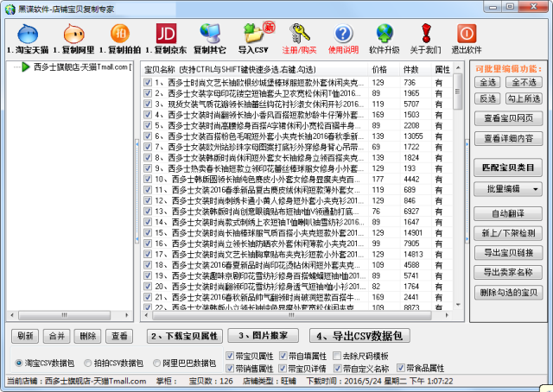Click the 反选 button

pyautogui.click(x=487, y=98)
